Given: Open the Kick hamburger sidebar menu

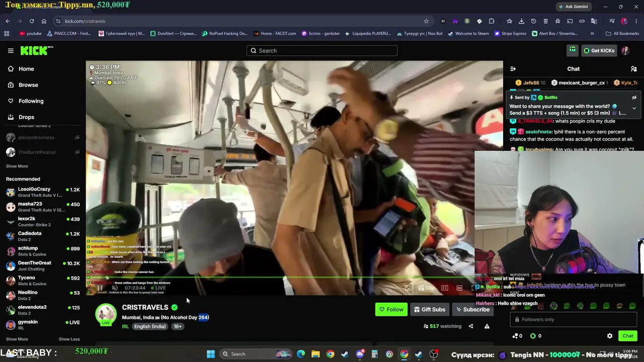Looking at the screenshot, I should (11, 51).
